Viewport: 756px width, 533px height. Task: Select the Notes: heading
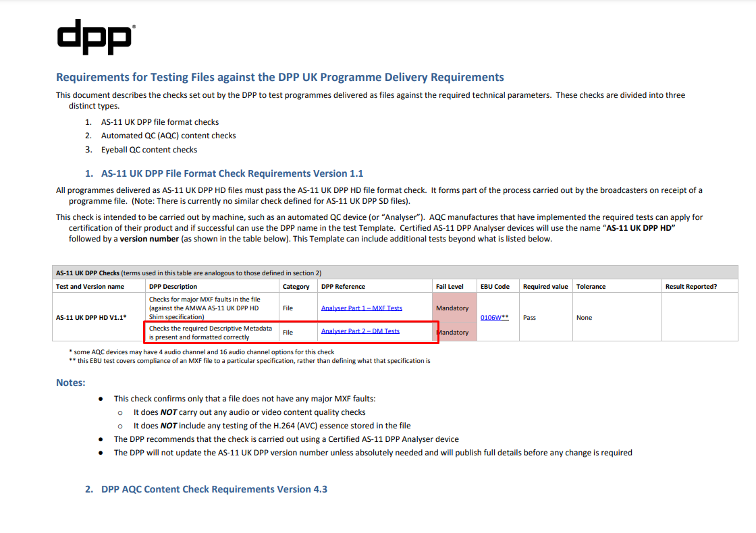point(70,383)
